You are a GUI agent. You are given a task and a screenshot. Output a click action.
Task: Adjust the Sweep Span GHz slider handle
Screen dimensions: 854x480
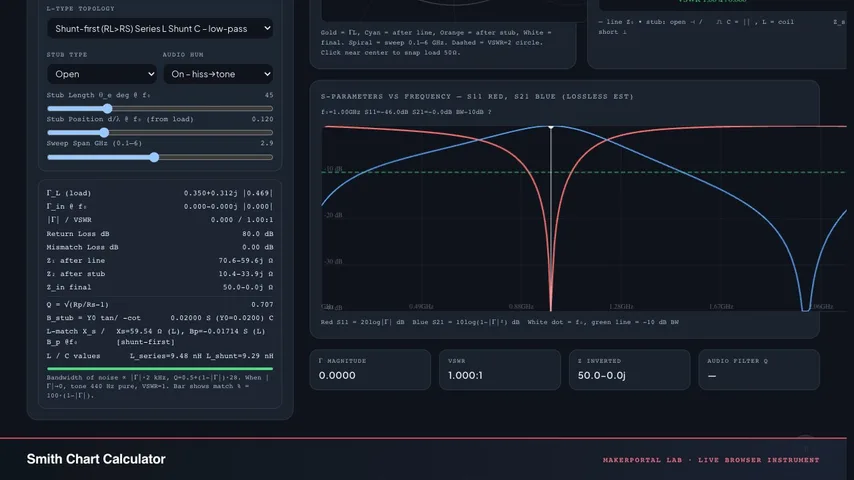[x=154, y=157]
